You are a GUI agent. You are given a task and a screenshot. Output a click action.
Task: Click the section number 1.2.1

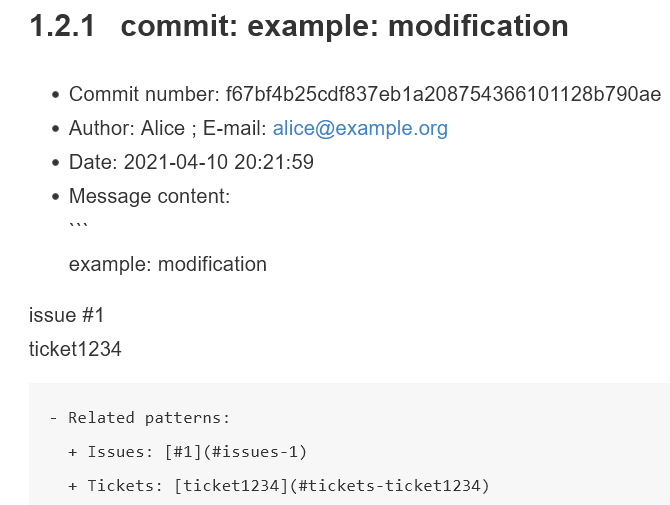(62, 26)
